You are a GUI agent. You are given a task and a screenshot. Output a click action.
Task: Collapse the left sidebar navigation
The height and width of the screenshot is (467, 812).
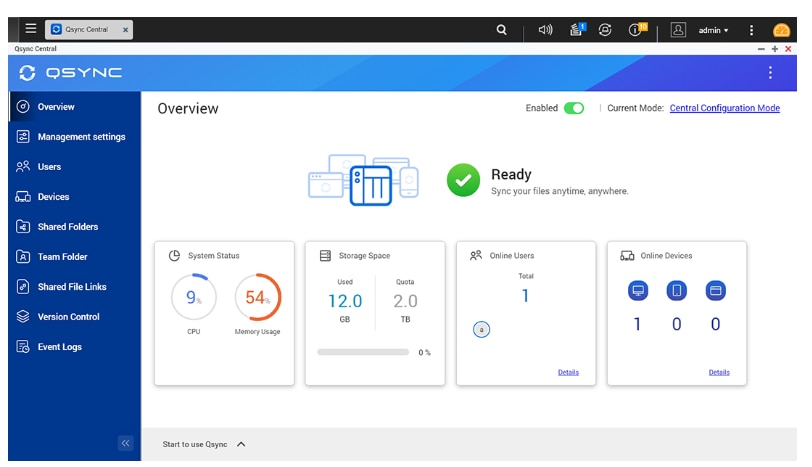pos(125,443)
